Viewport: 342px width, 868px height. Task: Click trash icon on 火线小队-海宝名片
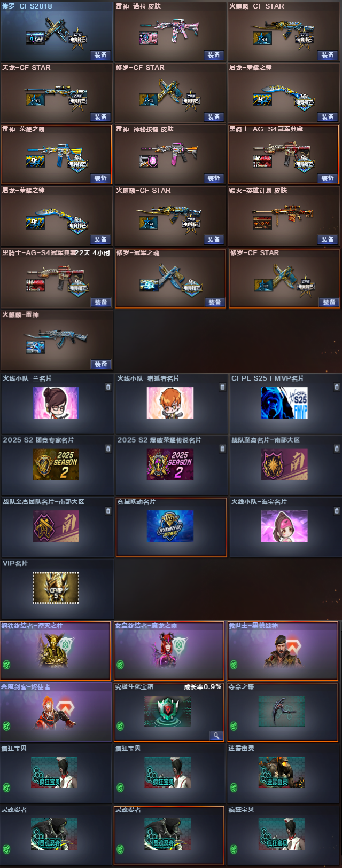click(x=337, y=511)
